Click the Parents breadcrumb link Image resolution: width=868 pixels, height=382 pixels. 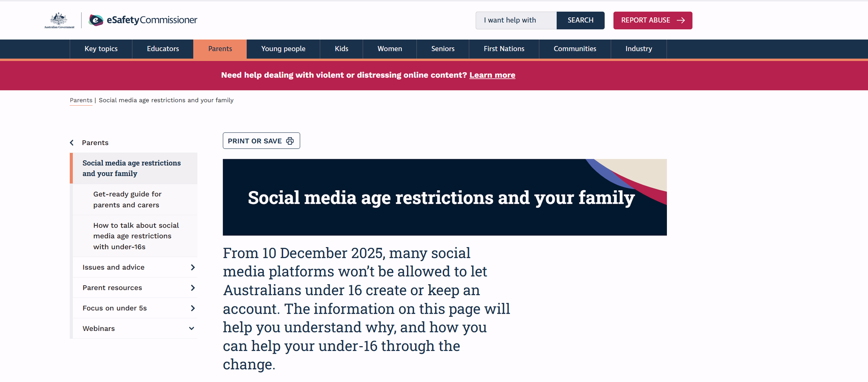click(x=81, y=100)
